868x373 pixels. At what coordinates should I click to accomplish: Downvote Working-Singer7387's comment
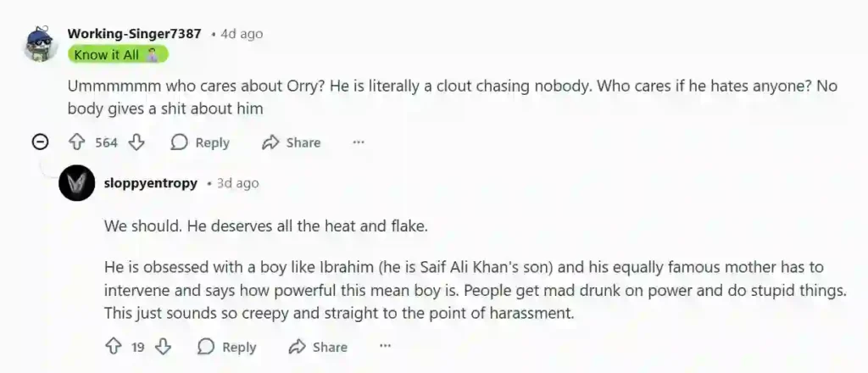tap(136, 142)
